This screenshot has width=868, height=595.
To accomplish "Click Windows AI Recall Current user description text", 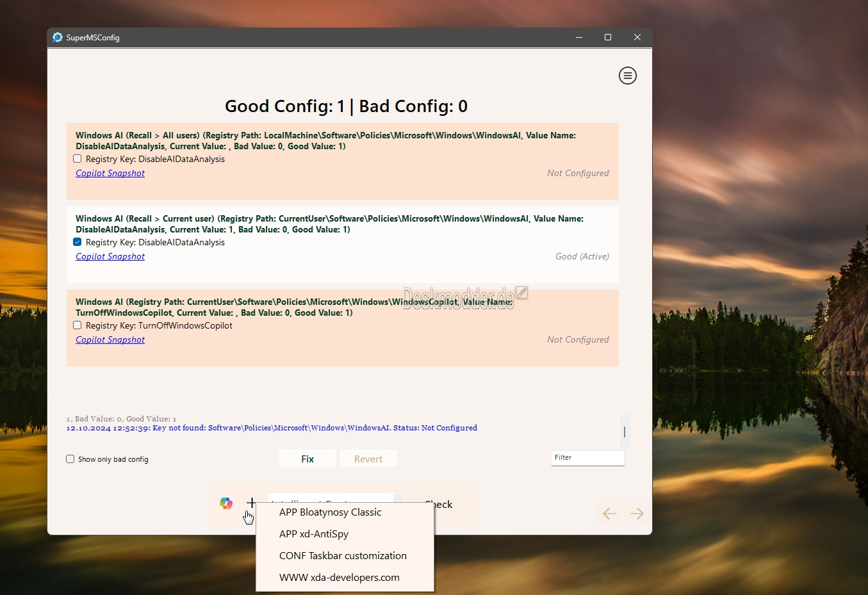I will coord(329,224).
